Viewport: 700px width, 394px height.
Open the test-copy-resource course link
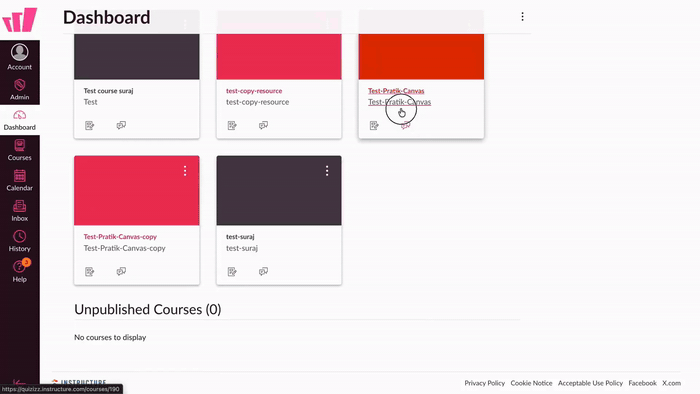[254, 91]
